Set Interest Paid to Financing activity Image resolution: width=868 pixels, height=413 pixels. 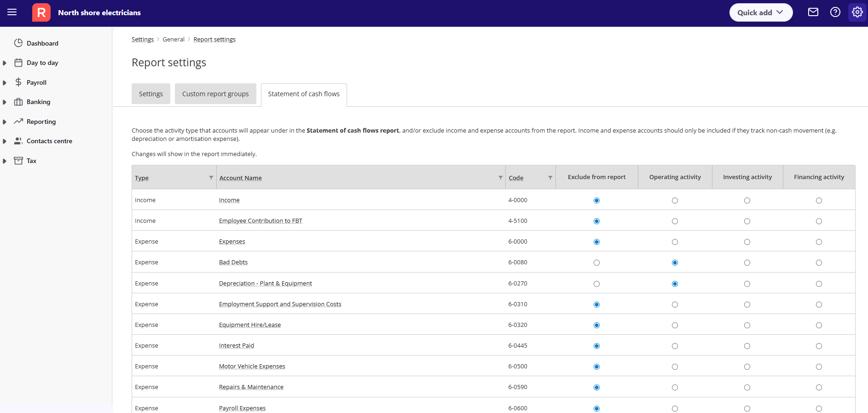click(819, 346)
